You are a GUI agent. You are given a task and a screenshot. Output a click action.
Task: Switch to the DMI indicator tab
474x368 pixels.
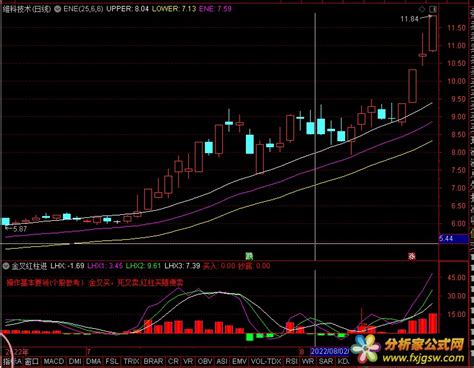[75, 361]
